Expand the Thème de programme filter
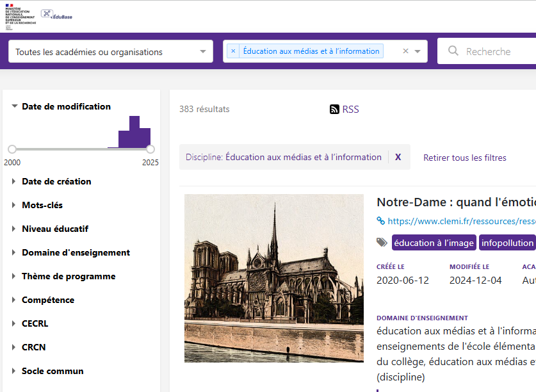The height and width of the screenshot is (392, 536). [x=13, y=276]
